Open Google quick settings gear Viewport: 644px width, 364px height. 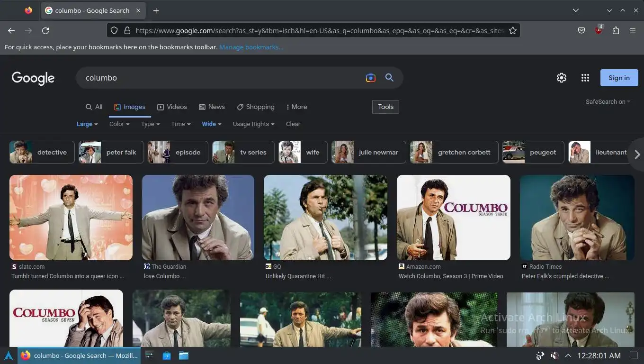point(562,78)
